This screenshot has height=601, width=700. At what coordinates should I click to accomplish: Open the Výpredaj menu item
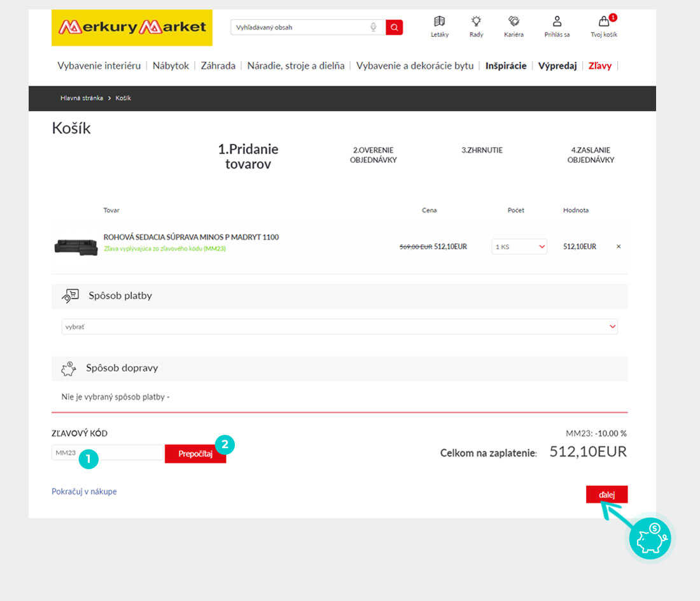[557, 66]
